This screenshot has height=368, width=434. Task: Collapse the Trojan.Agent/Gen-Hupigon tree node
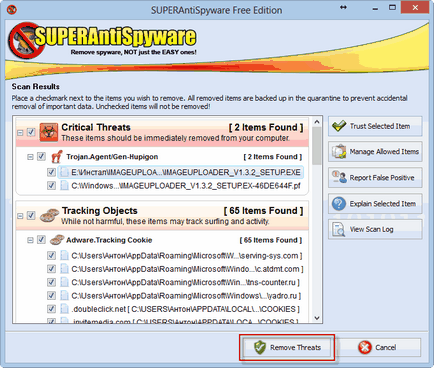click(30, 157)
